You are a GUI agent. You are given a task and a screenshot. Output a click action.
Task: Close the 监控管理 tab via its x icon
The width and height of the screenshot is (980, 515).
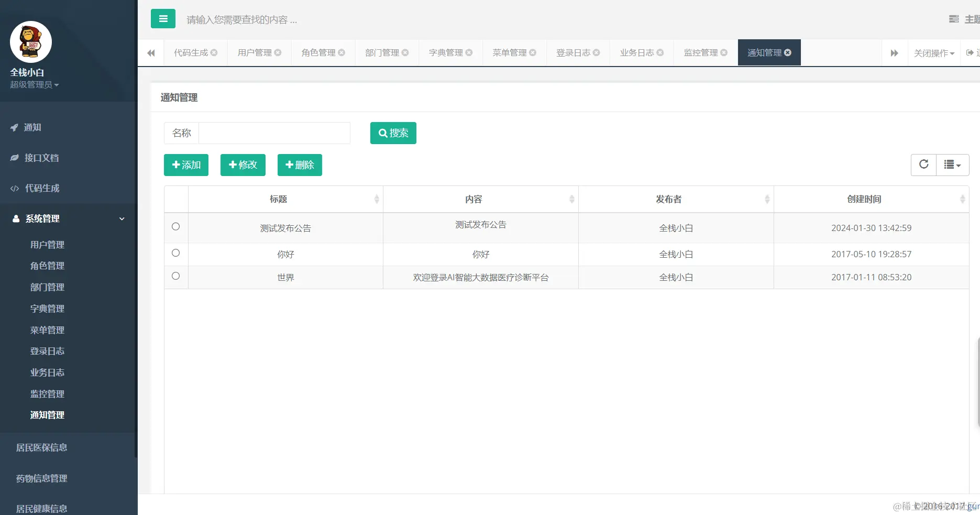(724, 52)
